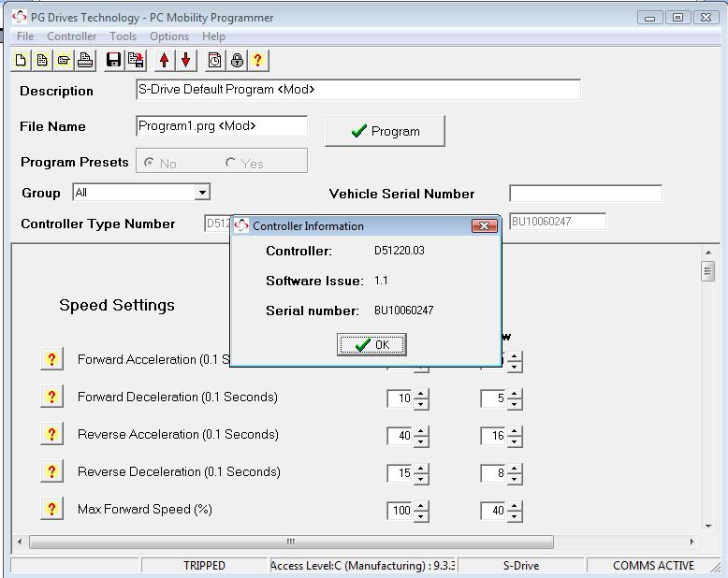
Task: Open the Tools menu
Action: pyautogui.click(x=123, y=36)
